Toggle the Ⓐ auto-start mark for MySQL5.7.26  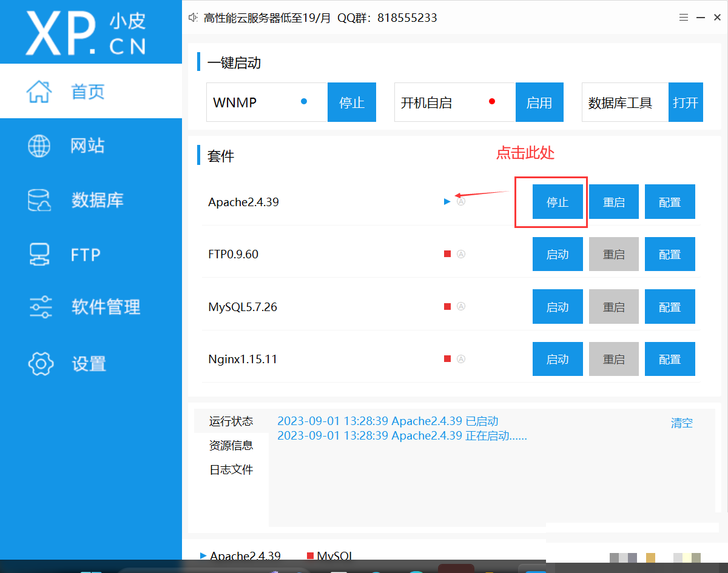click(x=461, y=307)
